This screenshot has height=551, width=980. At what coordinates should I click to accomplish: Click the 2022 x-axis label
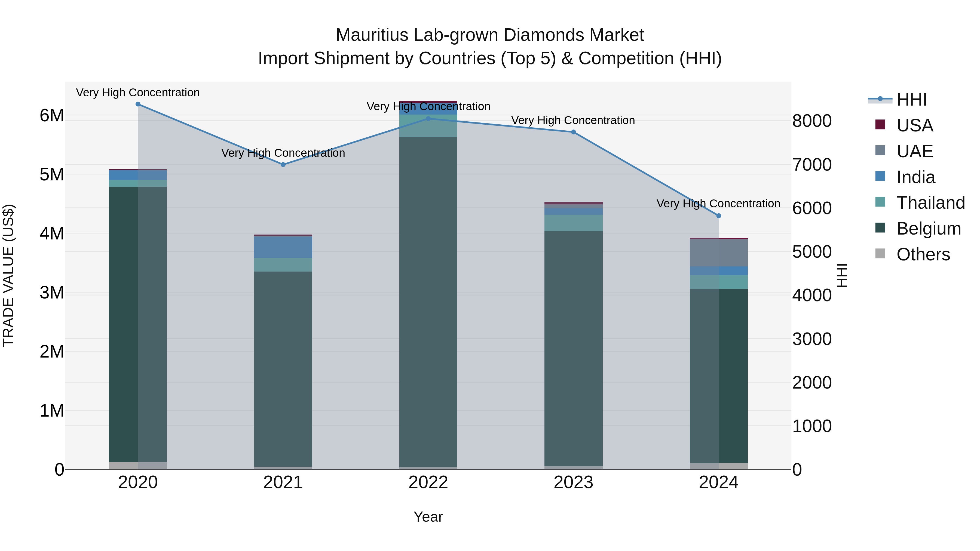(x=428, y=482)
